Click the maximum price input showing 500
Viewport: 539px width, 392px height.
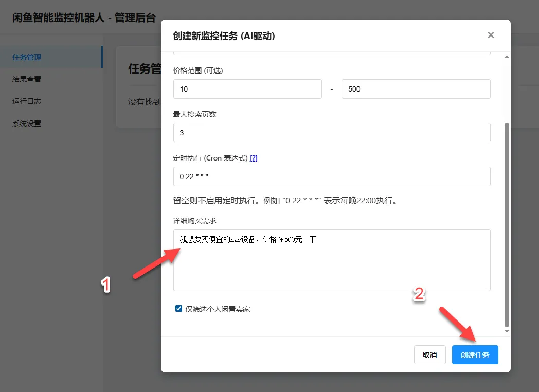point(416,88)
